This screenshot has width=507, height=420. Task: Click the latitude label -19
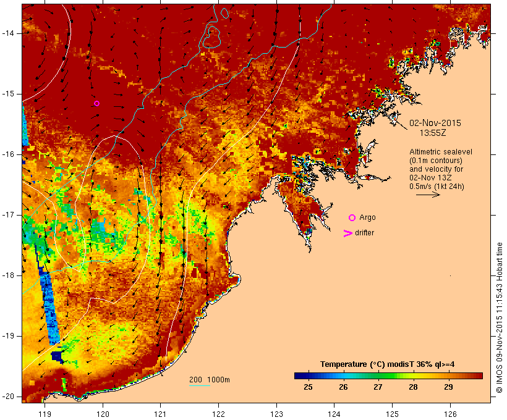point(7,336)
